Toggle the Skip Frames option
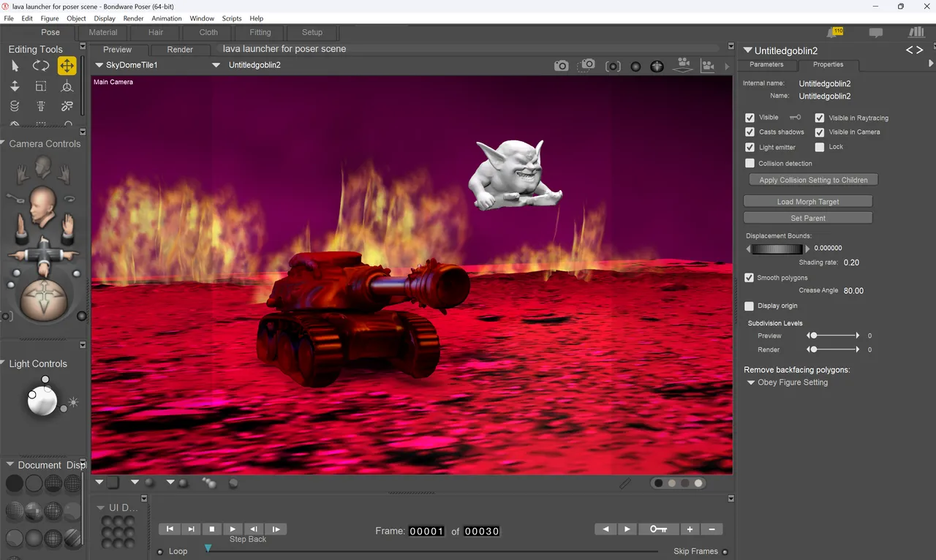 [x=725, y=552]
